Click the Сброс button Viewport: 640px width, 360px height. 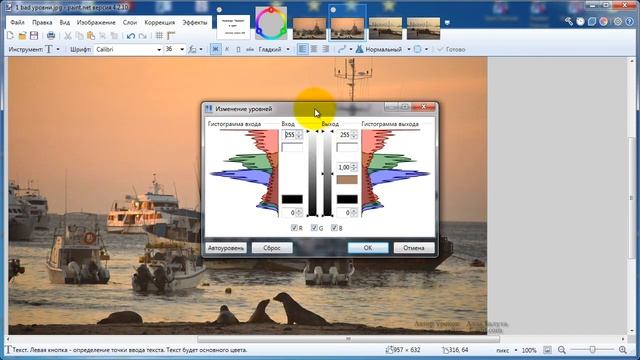(x=272, y=248)
